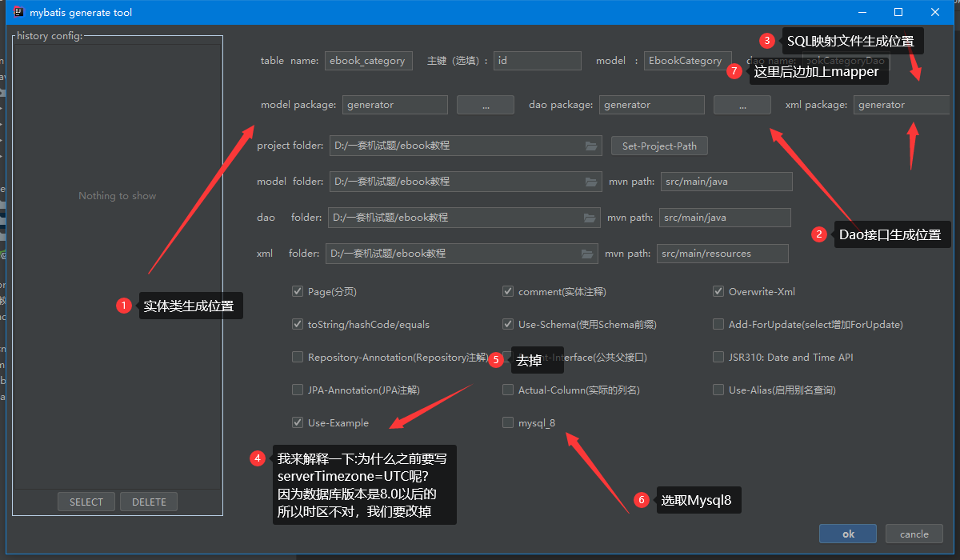The height and width of the screenshot is (560, 960).
Task: Focus the table name field ebook_category
Action: 369,61
